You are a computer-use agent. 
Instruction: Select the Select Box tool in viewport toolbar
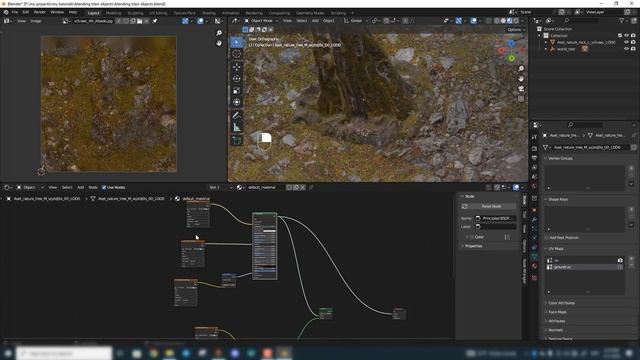pyautogui.click(x=236, y=42)
